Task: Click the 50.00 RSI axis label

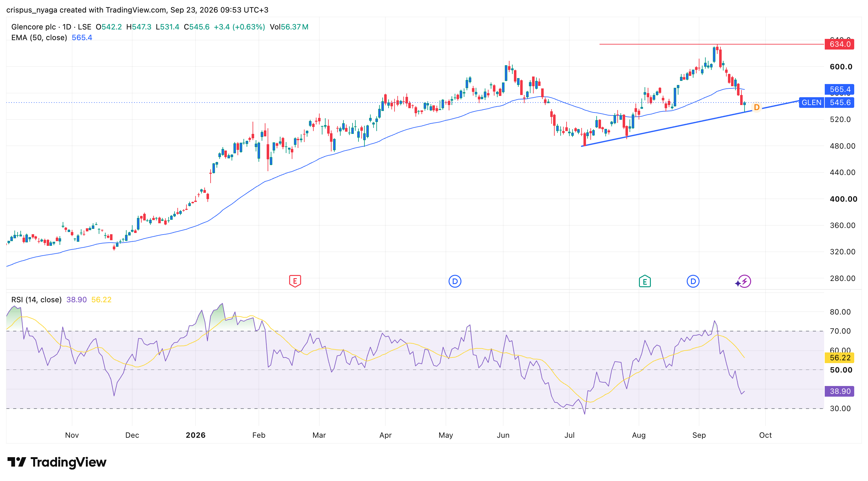Action: (841, 370)
